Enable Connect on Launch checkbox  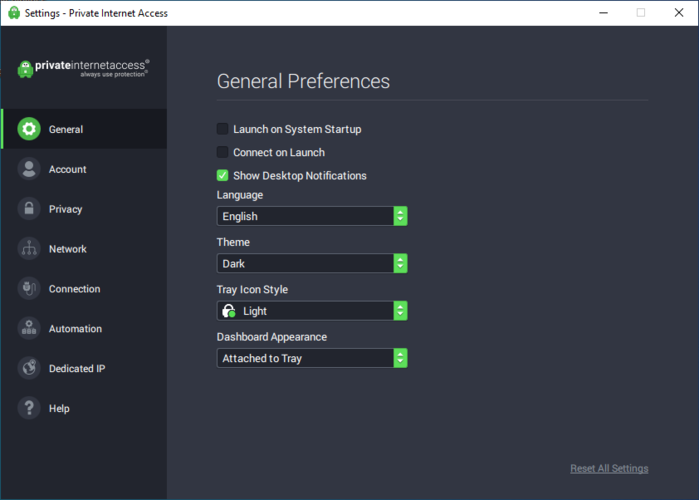pyautogui.click(x=222, y=152)
